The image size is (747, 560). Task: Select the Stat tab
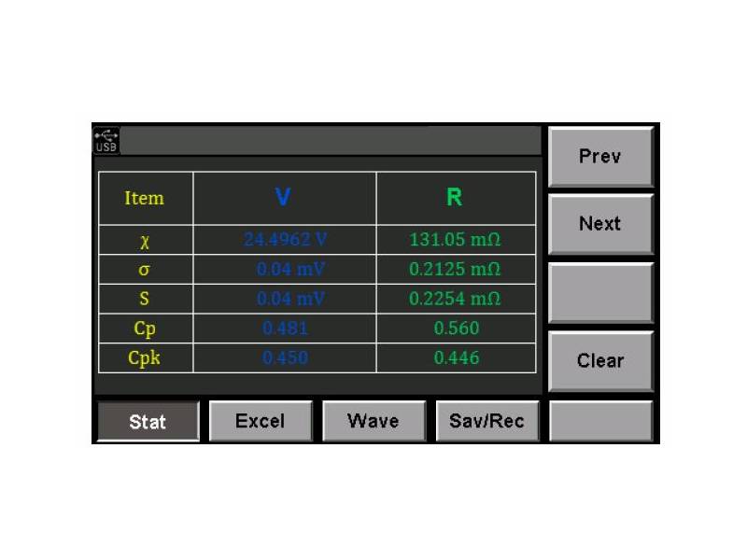click(147, 421)
